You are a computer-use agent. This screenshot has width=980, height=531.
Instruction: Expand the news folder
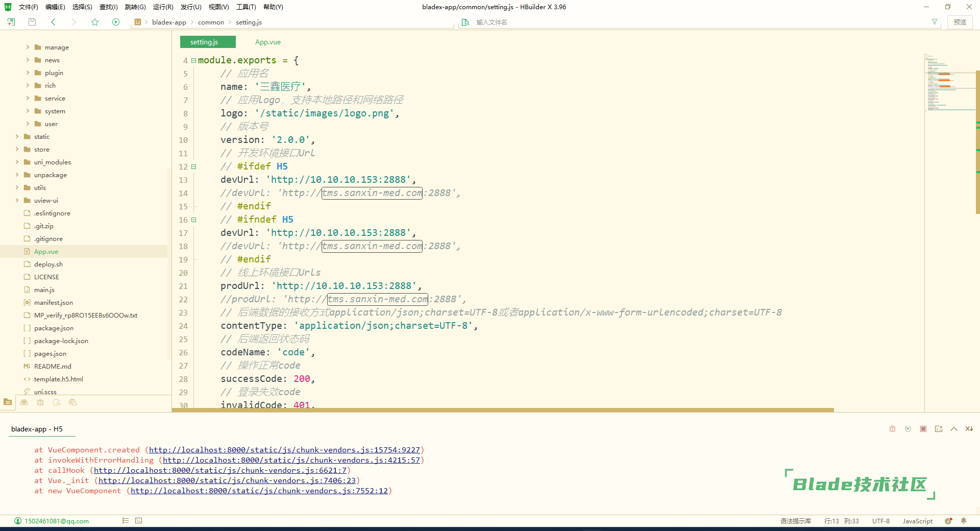28,60
